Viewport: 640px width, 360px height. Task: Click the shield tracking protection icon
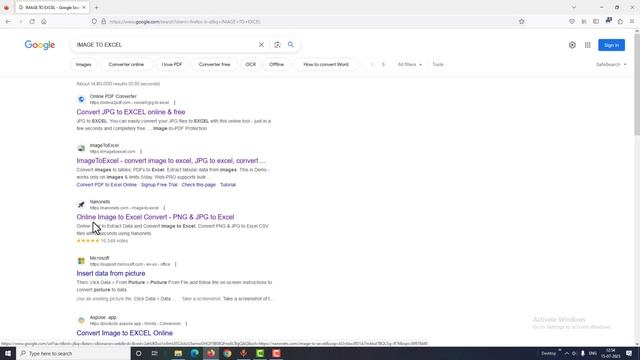pos(94,22)
